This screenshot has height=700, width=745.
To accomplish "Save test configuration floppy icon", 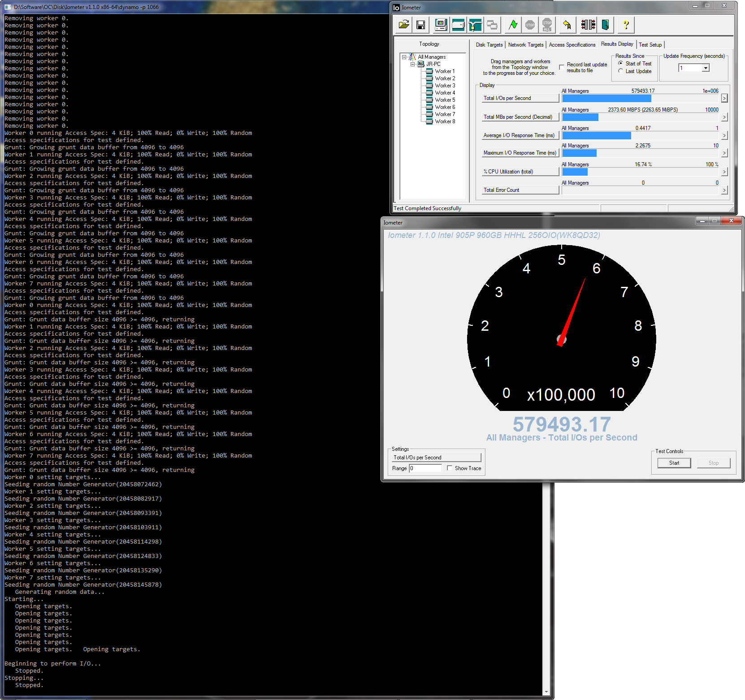I will pyautogui.click(x=420, y=25).
